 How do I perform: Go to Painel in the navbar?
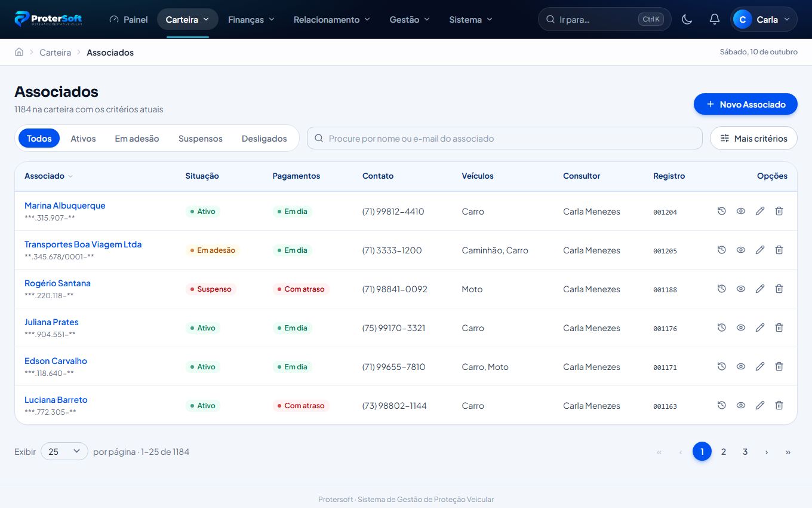128,19
